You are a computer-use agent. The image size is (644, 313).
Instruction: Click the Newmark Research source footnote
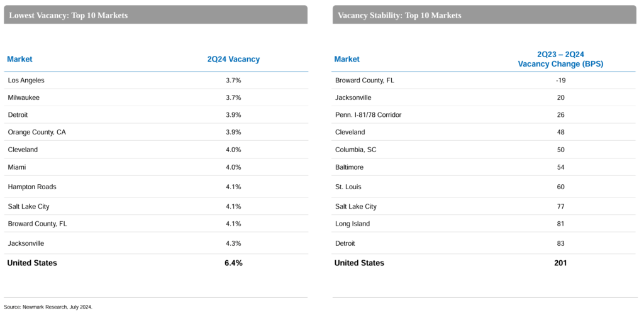coord(48,307)
